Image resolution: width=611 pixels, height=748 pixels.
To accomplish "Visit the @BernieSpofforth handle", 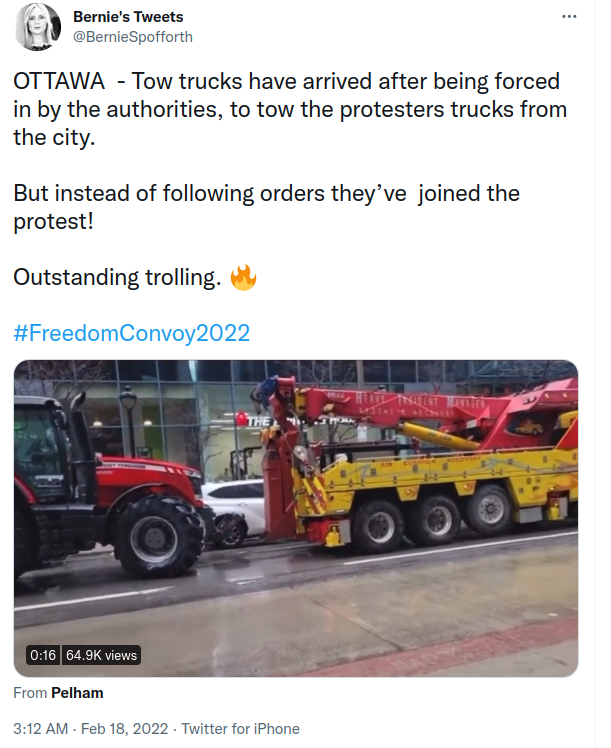I will 133,37.
